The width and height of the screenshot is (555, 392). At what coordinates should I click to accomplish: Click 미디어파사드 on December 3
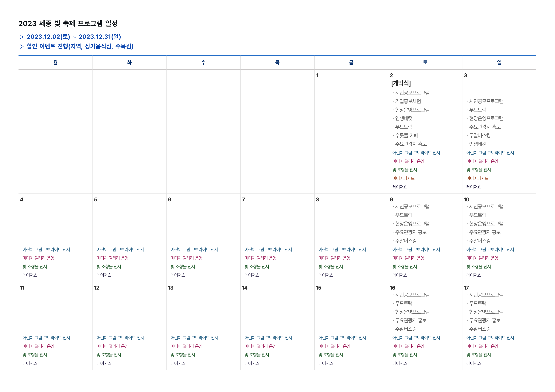click(x=477, y=179)
